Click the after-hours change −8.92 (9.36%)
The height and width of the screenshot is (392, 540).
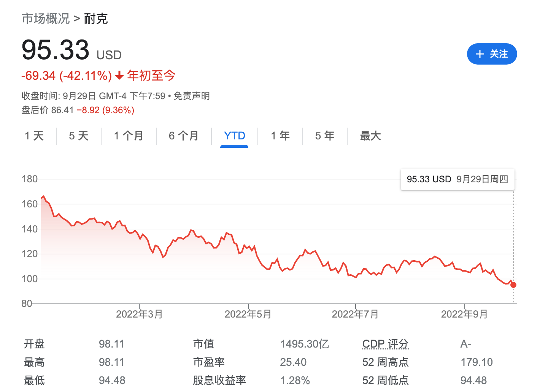click(x=105, y=110)
